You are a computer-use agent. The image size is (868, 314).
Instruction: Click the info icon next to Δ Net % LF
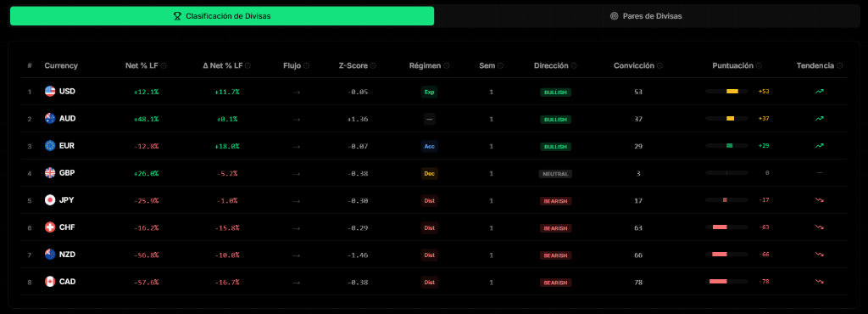[248, 66]
